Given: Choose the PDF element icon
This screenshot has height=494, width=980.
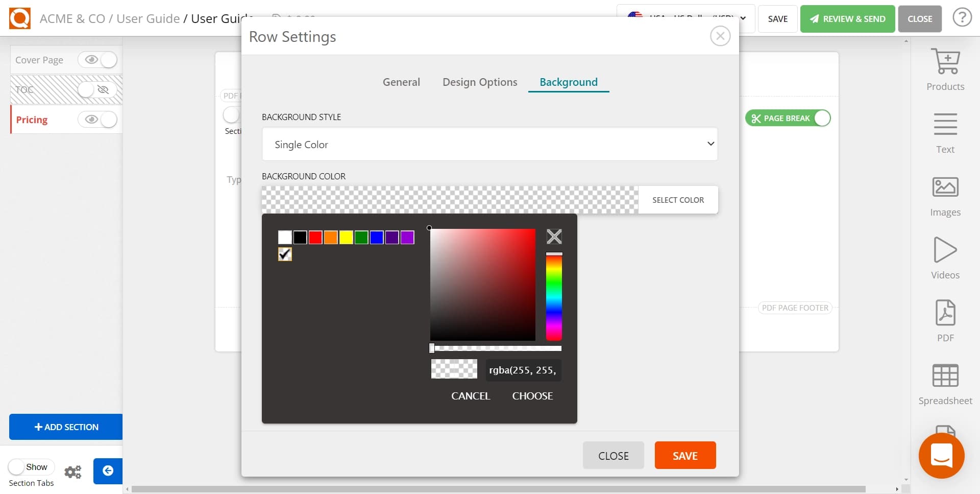Looking at the screenshot, I should tap(945, 313).
